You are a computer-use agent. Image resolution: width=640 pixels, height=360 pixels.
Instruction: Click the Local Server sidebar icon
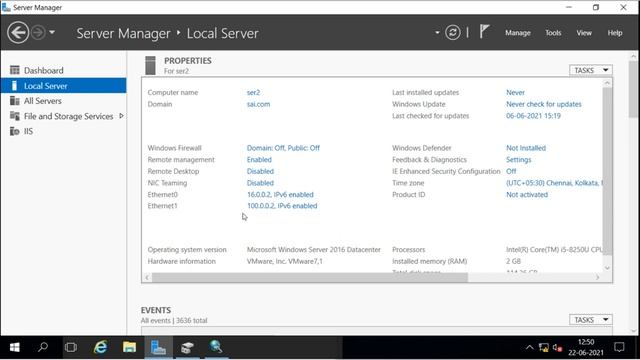(15, 85)
